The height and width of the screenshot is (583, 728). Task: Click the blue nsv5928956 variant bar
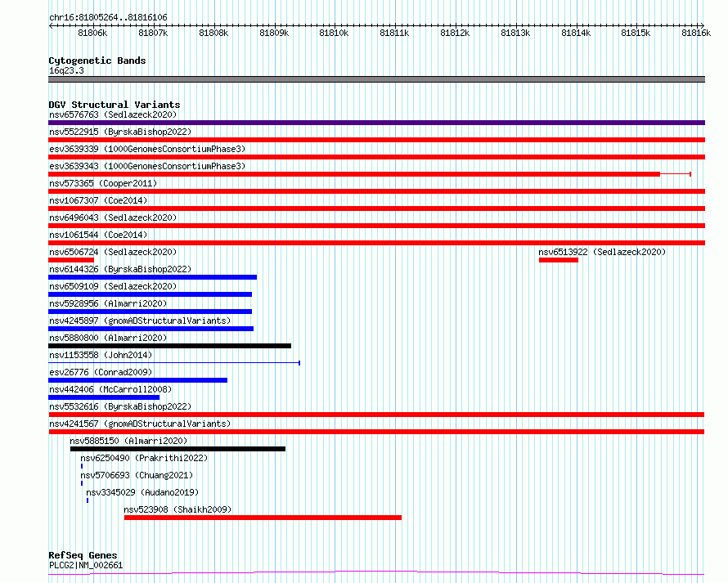150,312
